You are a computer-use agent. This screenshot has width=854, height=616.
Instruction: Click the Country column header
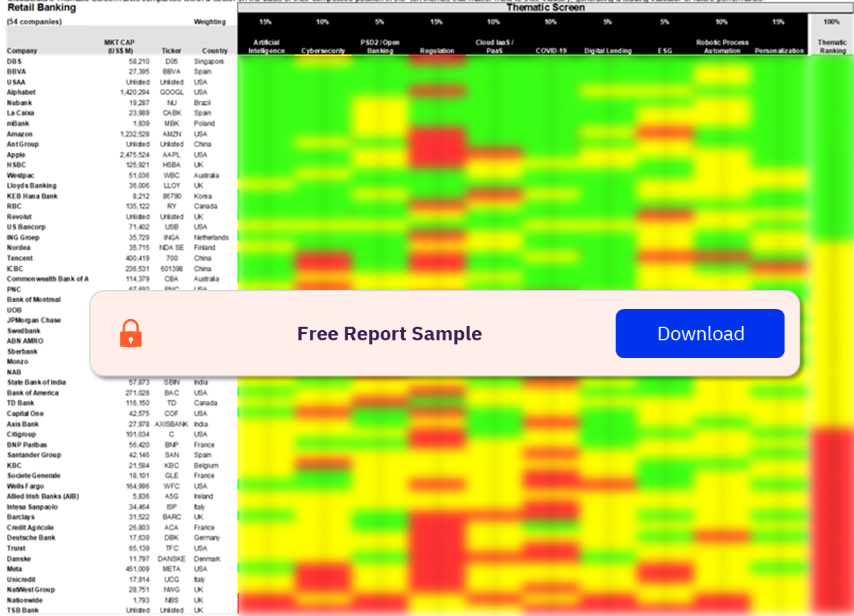click(x=215, y=50)
